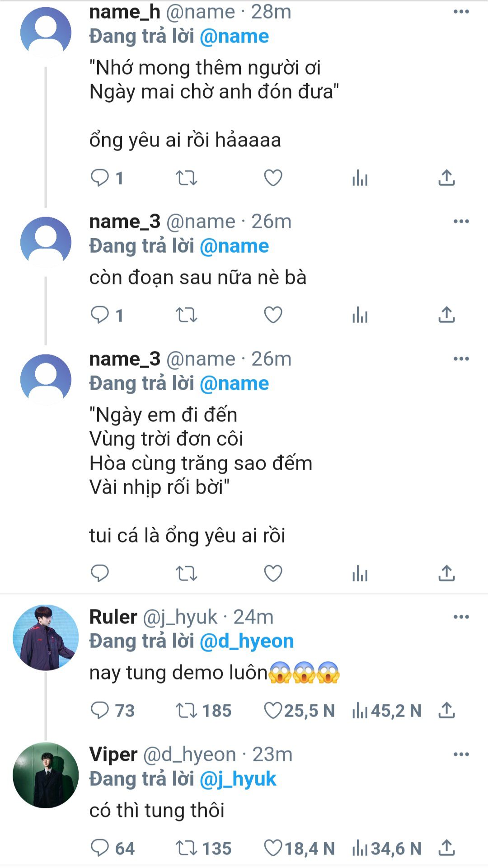The width and height of the screenshot is (488, 868).
Task: View analytics of "còn đoạn sau nữa nè bà" tweet
Action: 360,315
